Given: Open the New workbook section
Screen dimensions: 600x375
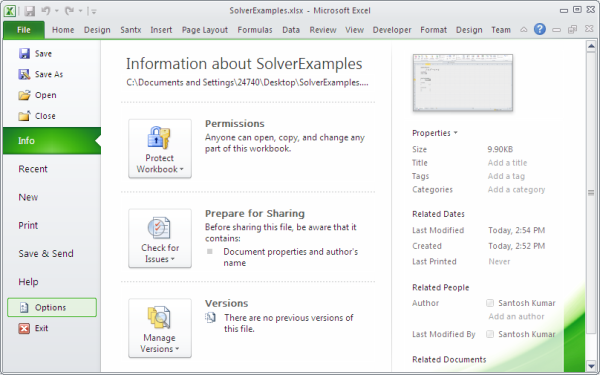Looking at the screenshot, I should coord(28,197).
